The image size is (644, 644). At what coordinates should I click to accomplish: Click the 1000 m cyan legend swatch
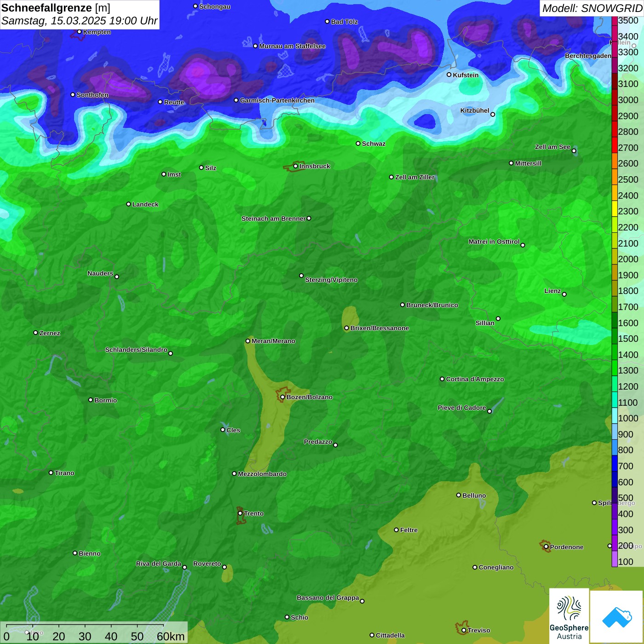[615, 415]
